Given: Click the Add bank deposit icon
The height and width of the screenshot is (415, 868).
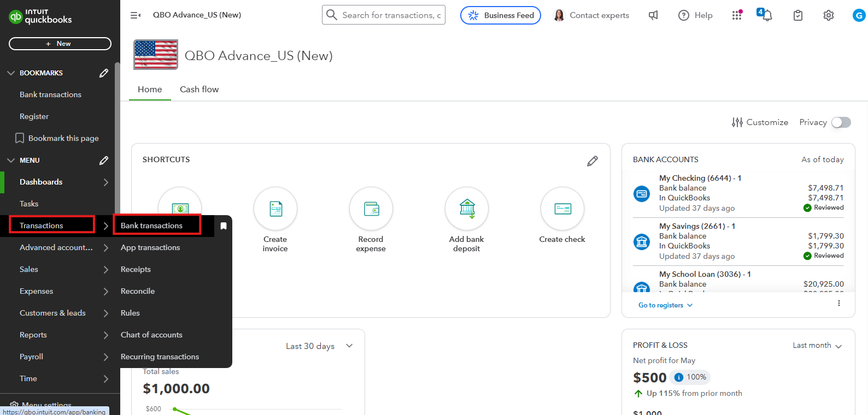Looking at the screenshot, I should 467,209.
